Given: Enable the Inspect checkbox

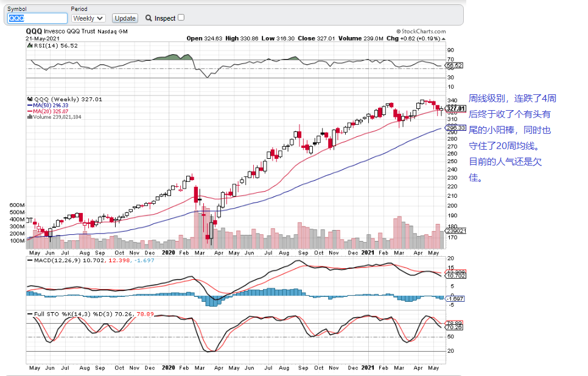Looking at the screenshot, I should click(181, 17).
